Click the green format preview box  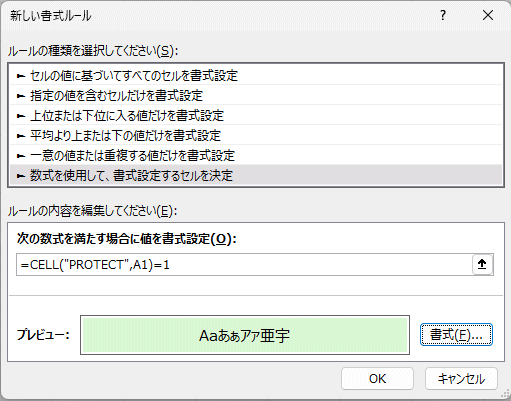pos(245,335)
